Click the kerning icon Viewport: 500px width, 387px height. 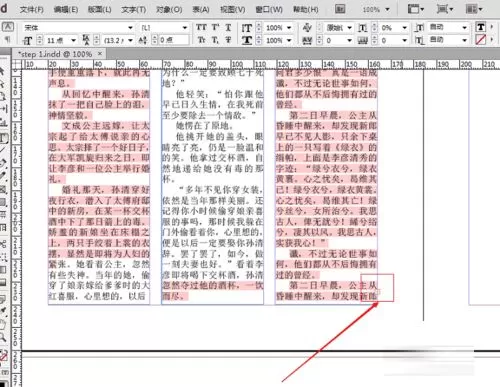coord(307,28)
